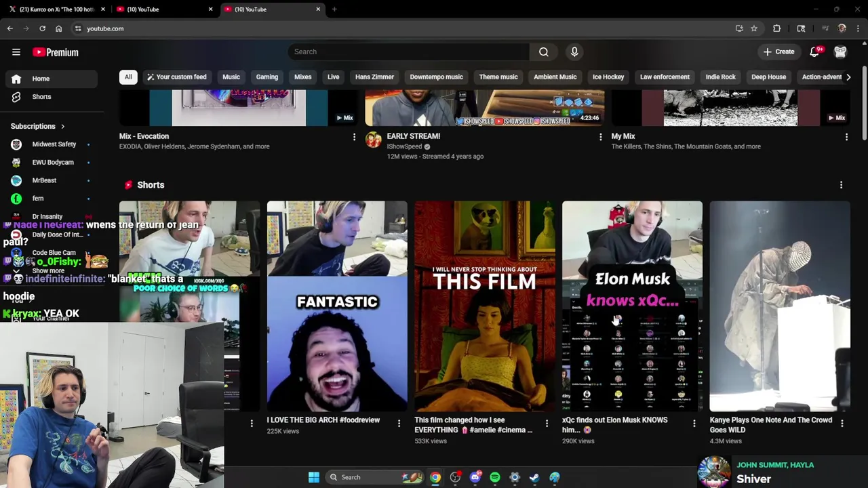Screen dimensions: 868x488
Task: Open the EARLY STREAM! video title
Action: pyautogui.click(x=413, y=136)
